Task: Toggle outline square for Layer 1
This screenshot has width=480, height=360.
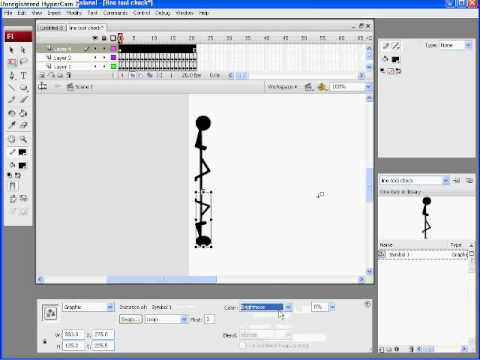Action: [113, 66]
